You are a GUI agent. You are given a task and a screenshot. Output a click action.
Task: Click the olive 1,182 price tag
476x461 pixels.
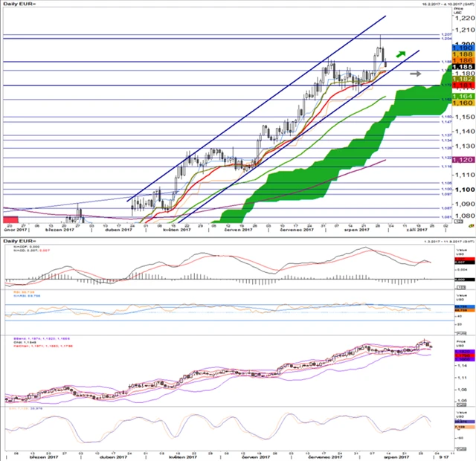463,79
